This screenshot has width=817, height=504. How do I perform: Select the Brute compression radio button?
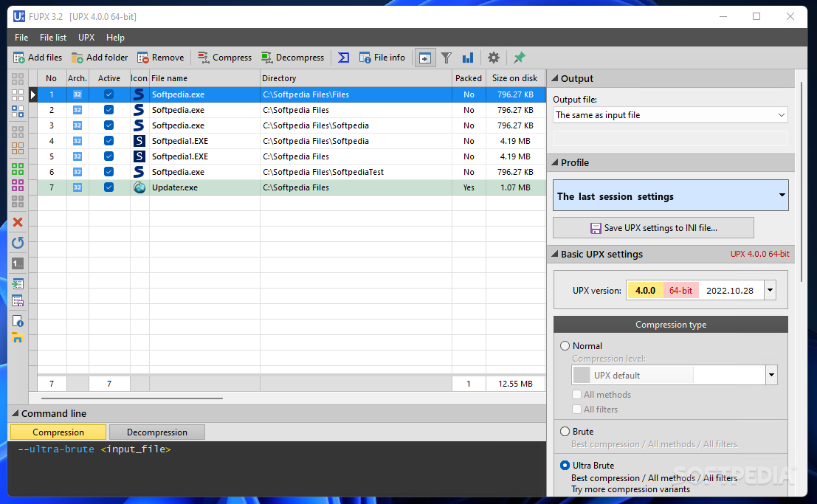point(565,431)
